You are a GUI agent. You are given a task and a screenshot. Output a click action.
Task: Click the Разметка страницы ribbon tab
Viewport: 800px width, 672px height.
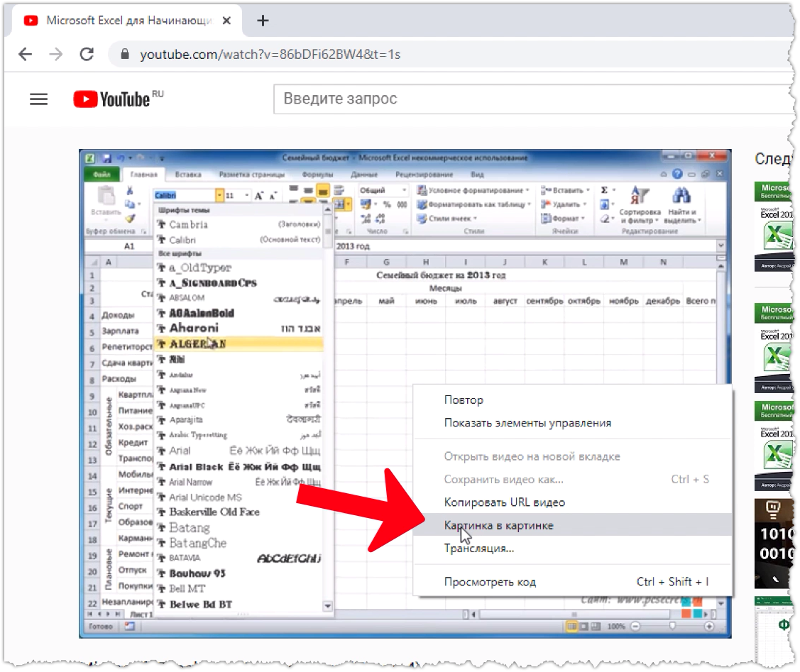click(251, 175)
